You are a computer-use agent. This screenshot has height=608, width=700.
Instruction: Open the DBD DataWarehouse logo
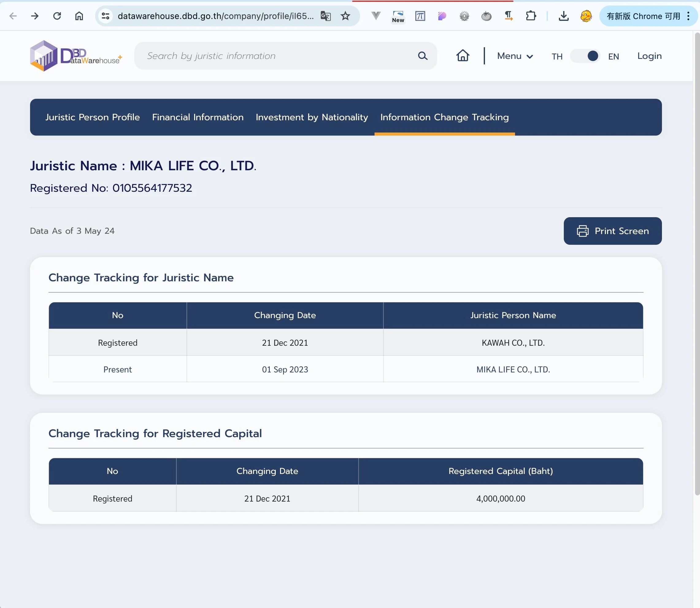[x=76, y=56]
